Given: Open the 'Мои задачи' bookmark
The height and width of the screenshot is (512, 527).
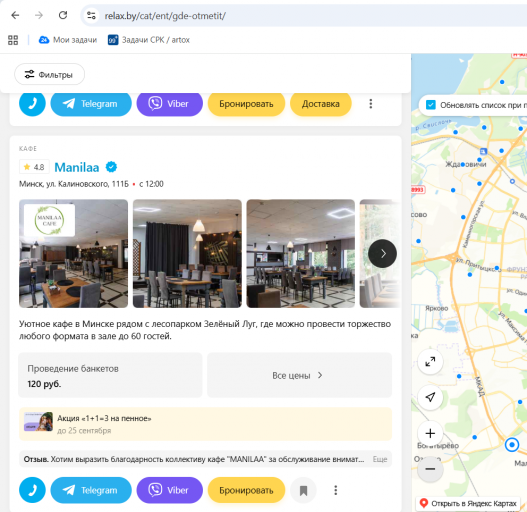Looking at the screenshot, I should click(x=68, y=40).
